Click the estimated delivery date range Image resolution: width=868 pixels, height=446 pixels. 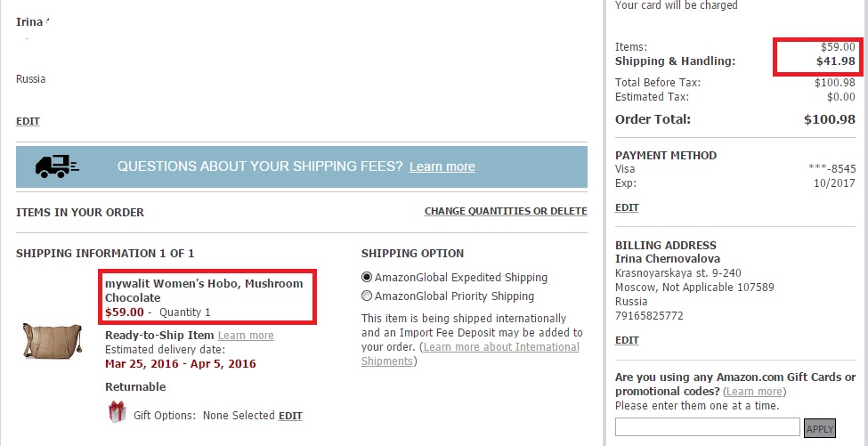(x=180, y=363)
